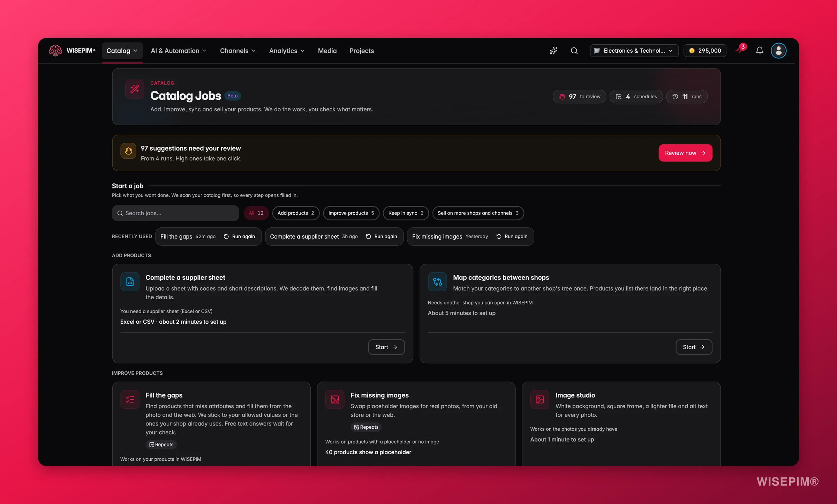
Task: Go to the Projects page
Action: [x=362, y=51]
